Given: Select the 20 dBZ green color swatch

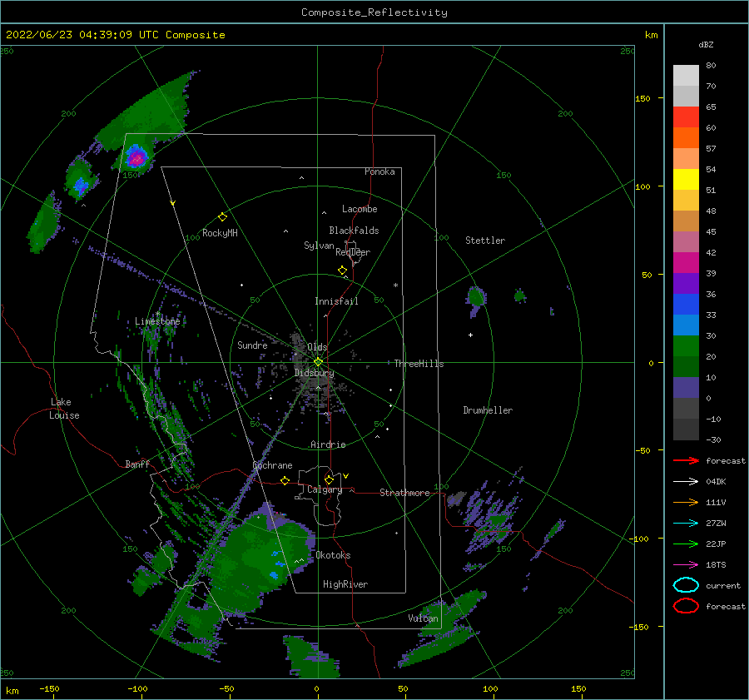Looking at the screenshot, I should click(x=686, y=346).
